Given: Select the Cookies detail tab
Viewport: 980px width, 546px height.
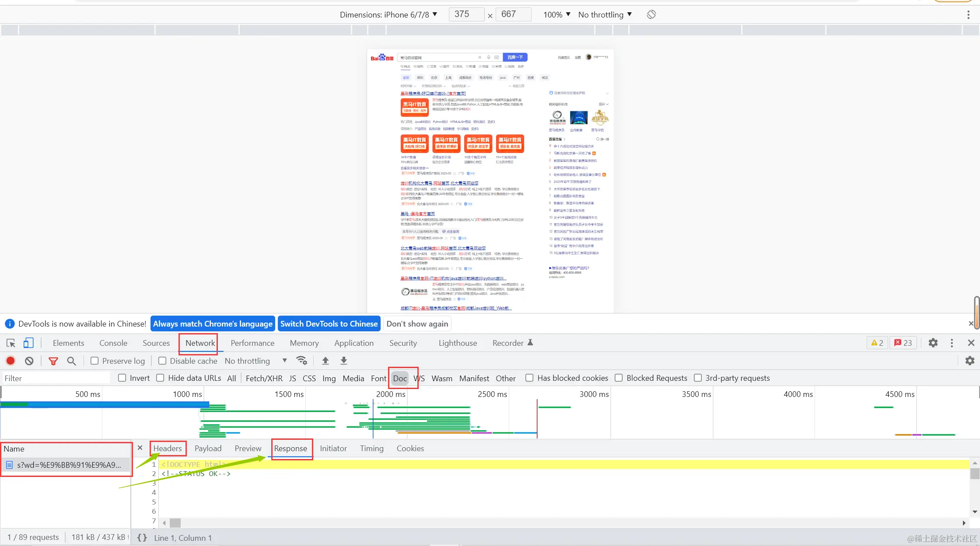Looking at the screenshot, I should [x=410, y=449].
